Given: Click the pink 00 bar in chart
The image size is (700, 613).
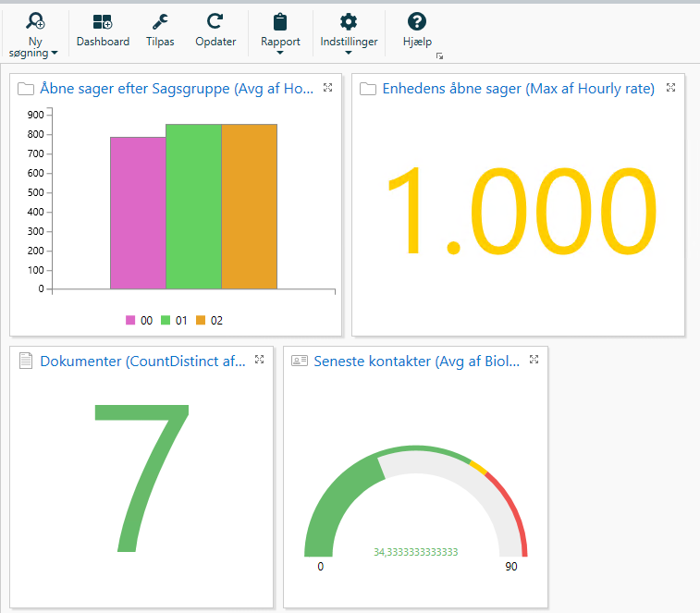Looking at the screenshot, I should click(x=138, y=213).
